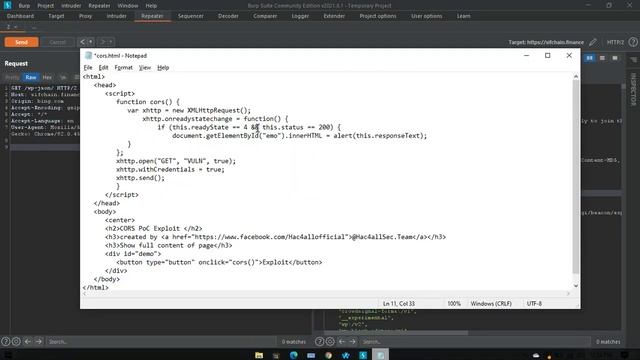Go to next request with forward arrow
Viewport: 640px width, 360px height.
(103, 42)
